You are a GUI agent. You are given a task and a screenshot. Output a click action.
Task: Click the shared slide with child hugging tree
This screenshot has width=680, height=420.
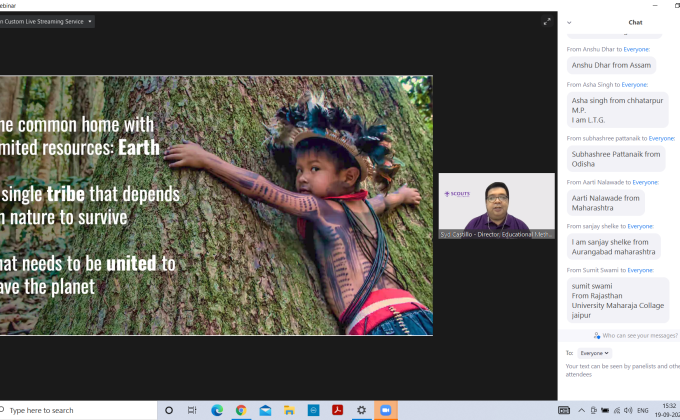click(216, 205)
